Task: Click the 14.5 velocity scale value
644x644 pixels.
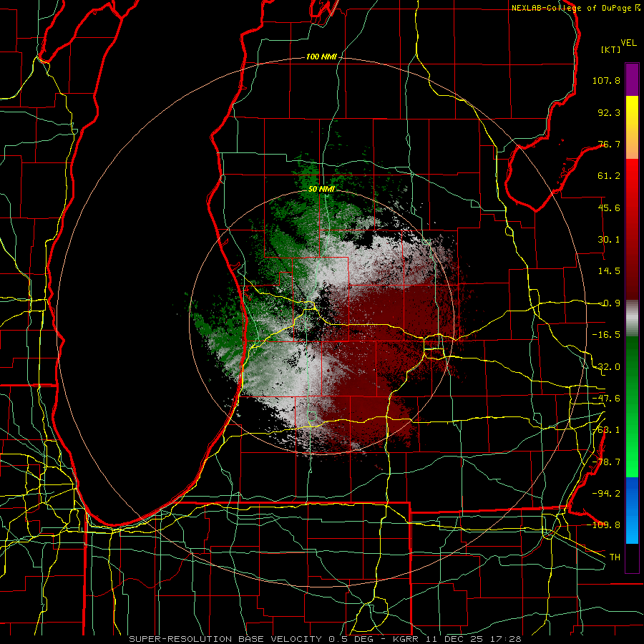Action: click(609, 271)
